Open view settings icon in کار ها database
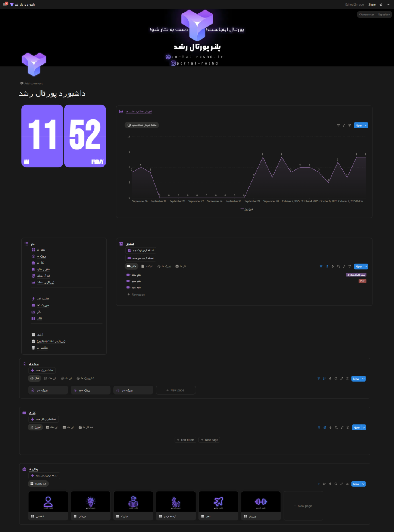 (348, 427)
